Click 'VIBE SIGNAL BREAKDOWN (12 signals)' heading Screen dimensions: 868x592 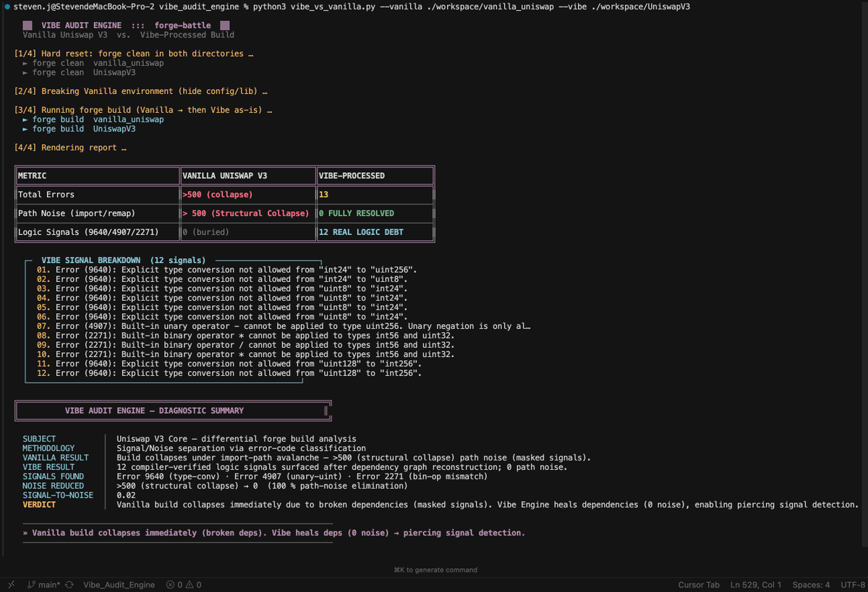pyautogui.click(x=123, y=260)
